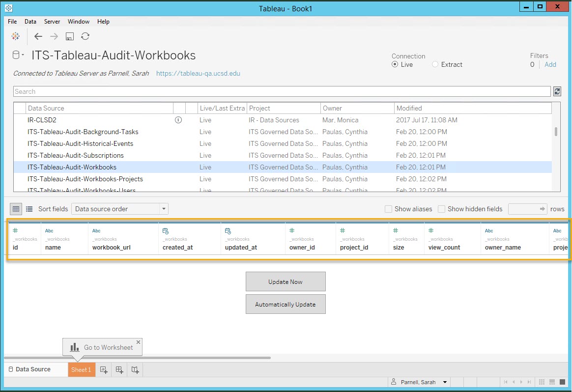This screenshot has height=392, width=572.
Task: Close the Go to Worksheet tooltip
Action: pyautogui.click(x=138, y=342)
